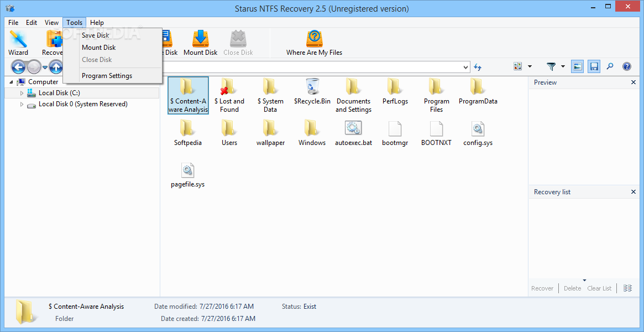Image resolution: width=644 pixels, height=332 pixels.
Task: Click the funnel filter icon
Action: pos(551,66)
